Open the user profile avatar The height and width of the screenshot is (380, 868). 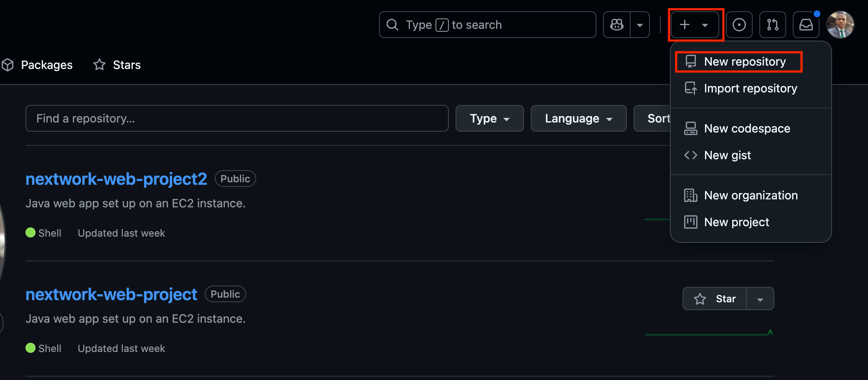coord(840,25)
